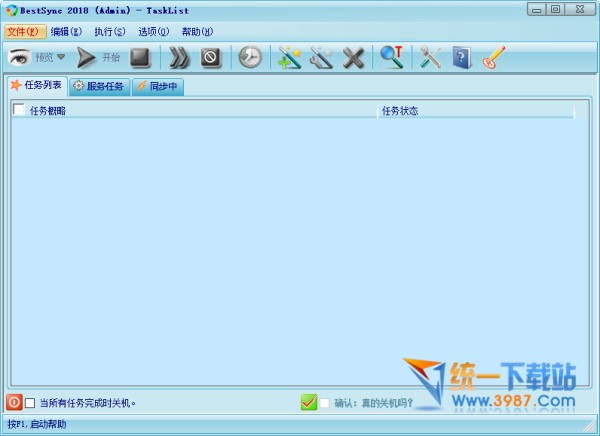Open the 文件(F) menu
This screenshot has width=600, height=436.
[x=24, y=32]
